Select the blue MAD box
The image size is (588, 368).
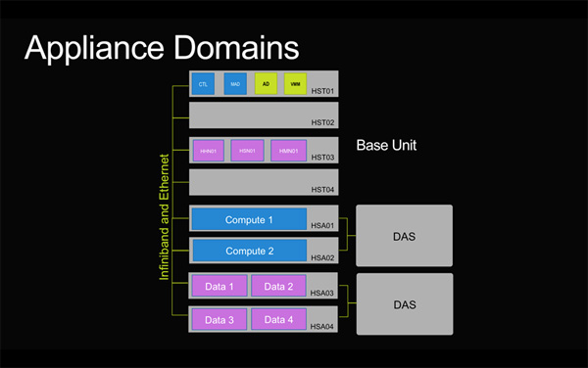click(235, 83)
